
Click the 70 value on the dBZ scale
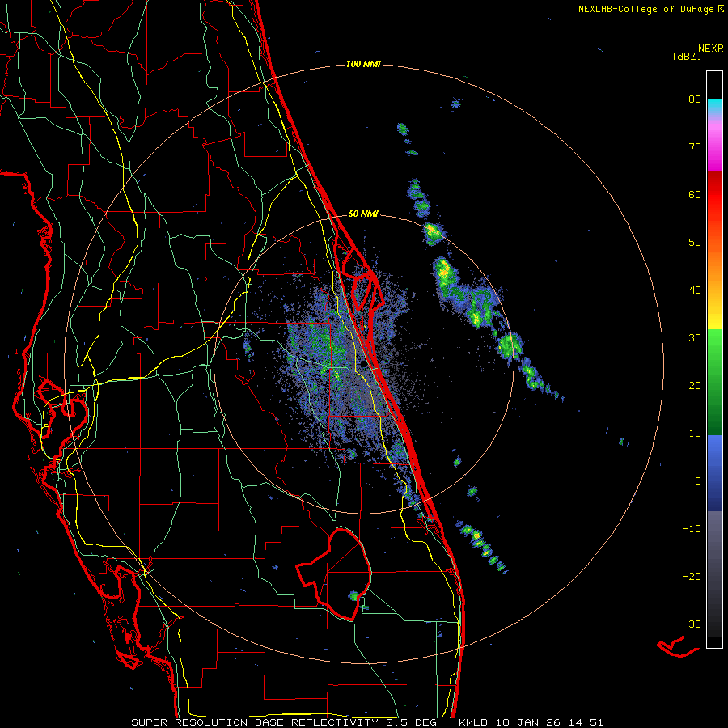[x=695, y=146]
